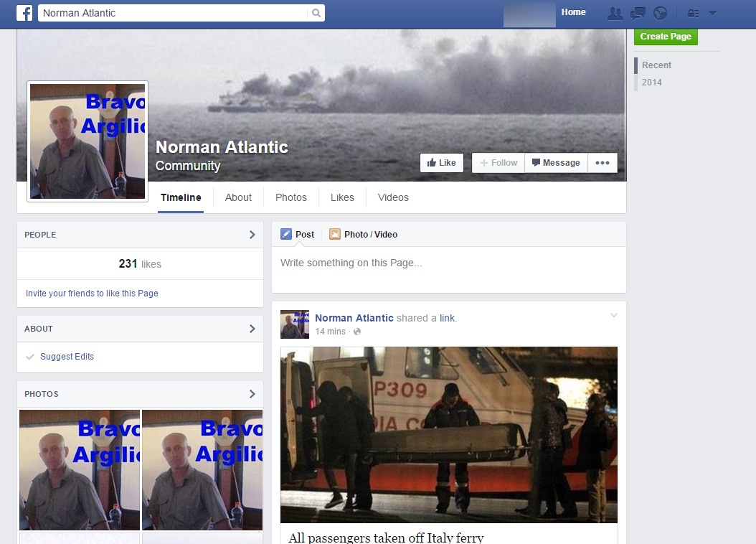Click the 231 likes count
Image resolution: width=756 pixels, height=544 pixels.
click(140, 264)
